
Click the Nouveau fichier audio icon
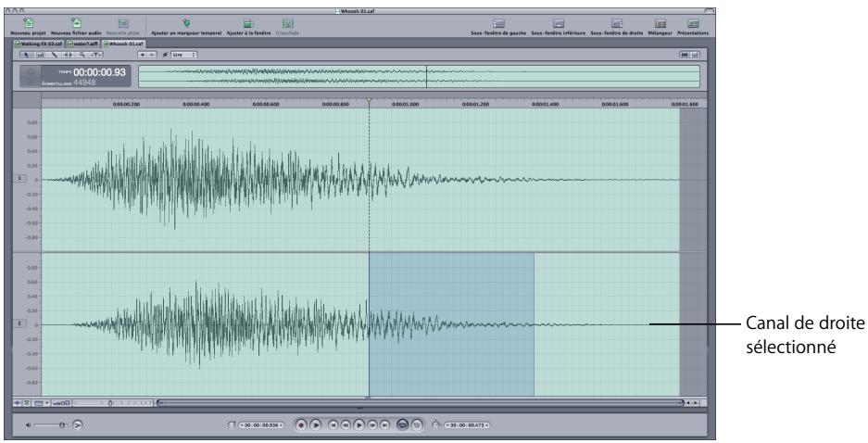point(76,23)
